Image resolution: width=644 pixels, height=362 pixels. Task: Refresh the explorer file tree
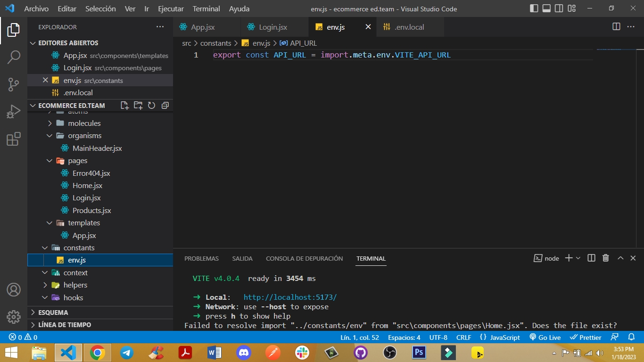coord(151,106)
